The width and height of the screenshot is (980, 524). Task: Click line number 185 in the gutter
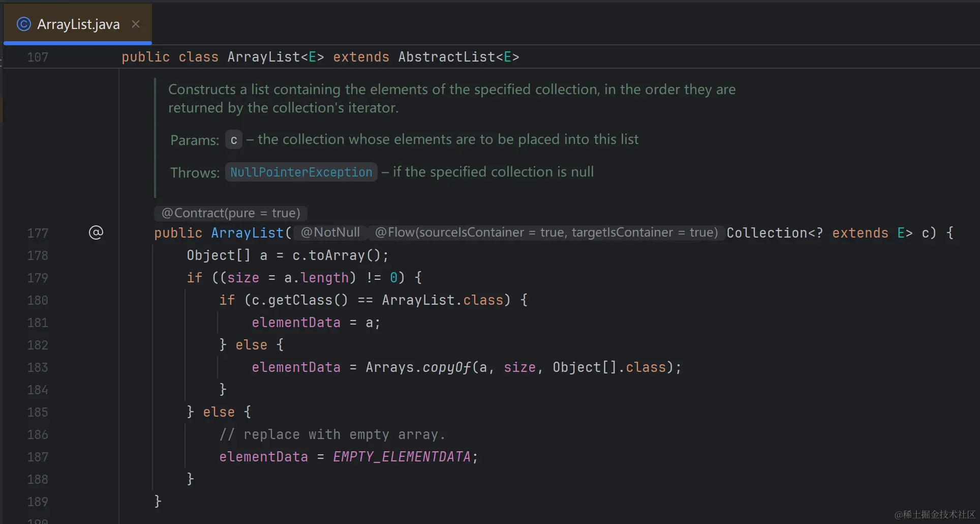pos(38,412)
